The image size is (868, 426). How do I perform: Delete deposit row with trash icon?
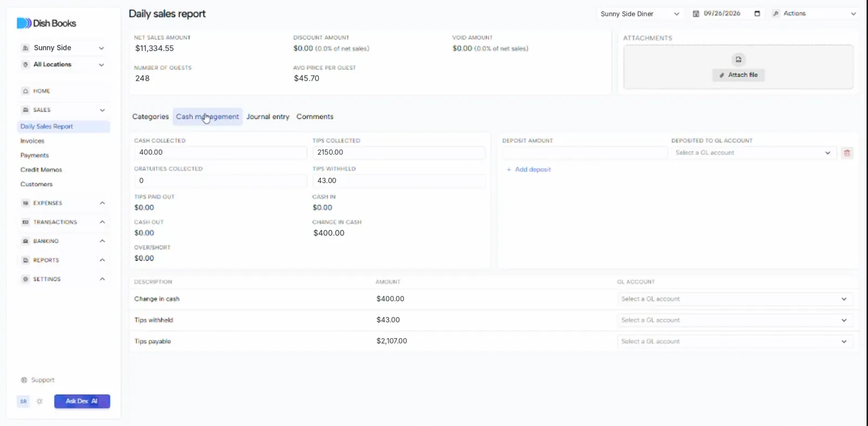847,153
